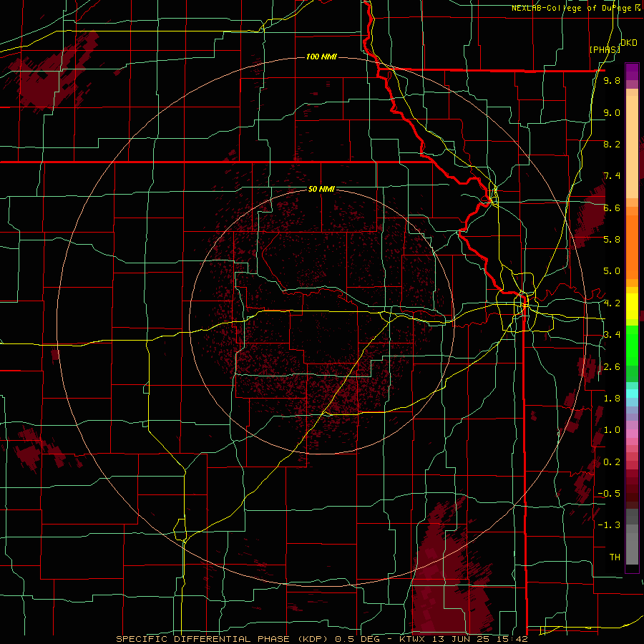Click the 50 NMI range ring label
644x644 pixels.
[321, 190]
